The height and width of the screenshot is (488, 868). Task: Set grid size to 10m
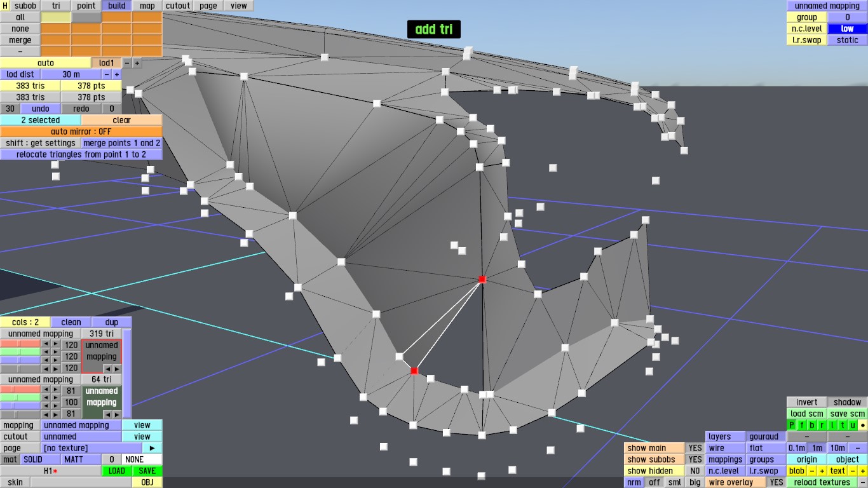tap(838, 448)
